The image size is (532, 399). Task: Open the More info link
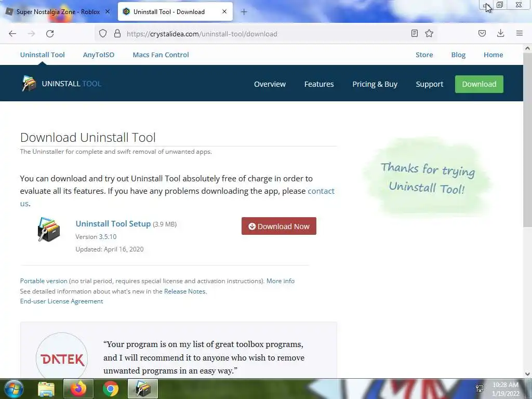click(x=280, y=281)
